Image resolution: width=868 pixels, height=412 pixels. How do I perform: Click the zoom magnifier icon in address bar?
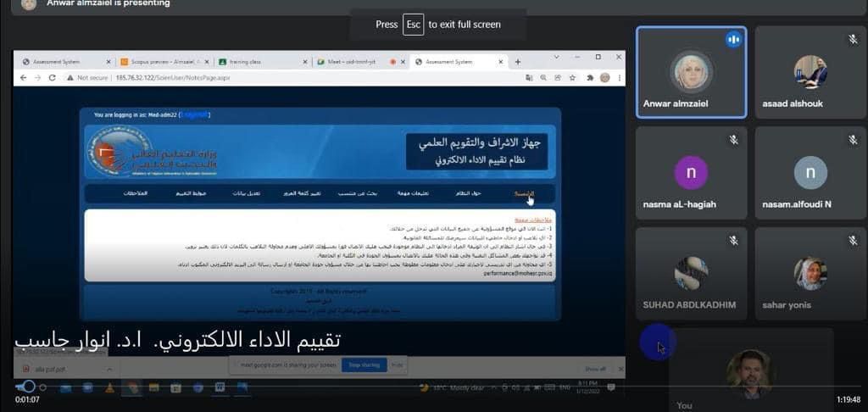(543, 78)
